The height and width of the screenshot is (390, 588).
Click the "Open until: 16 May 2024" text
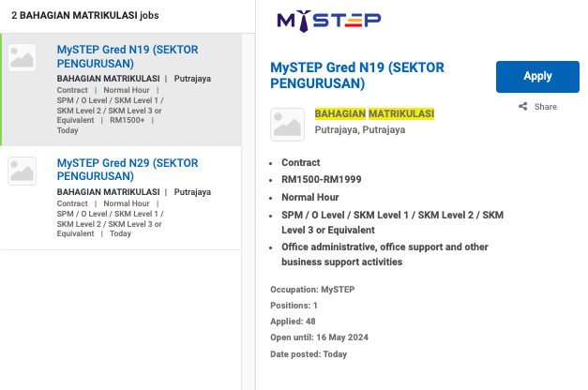pos(323,338)
